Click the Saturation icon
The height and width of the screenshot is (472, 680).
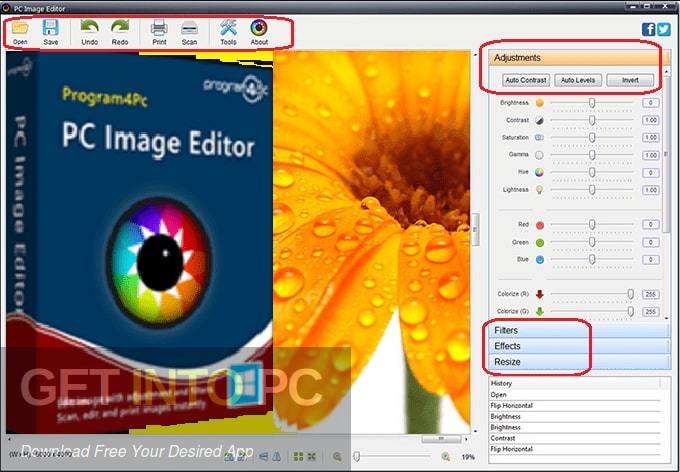coord(539,138)
